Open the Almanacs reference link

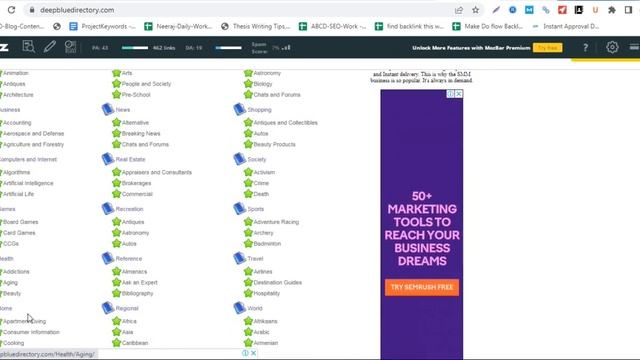pyautogui.click(x=134, y=271)
